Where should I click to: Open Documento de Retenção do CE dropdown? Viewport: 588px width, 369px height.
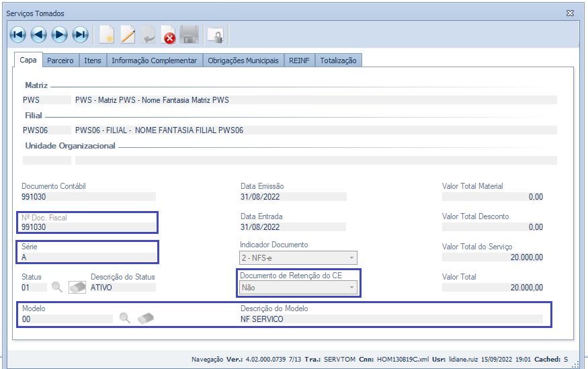point(351,288)
